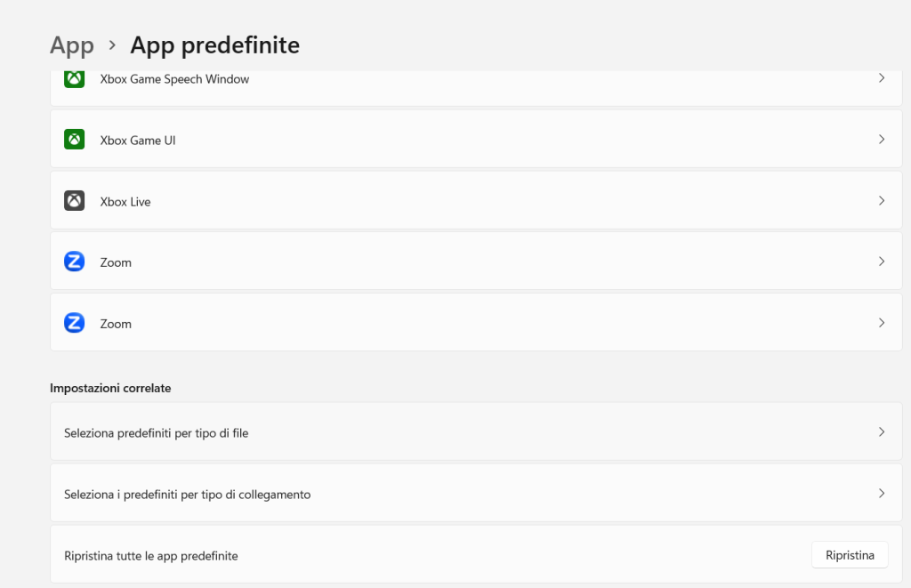The width and height of the screenshot is (911, 588).
Task: Select the Xbox Game Speech Window label
Action: pyautogui.click(x=174, y=79)
